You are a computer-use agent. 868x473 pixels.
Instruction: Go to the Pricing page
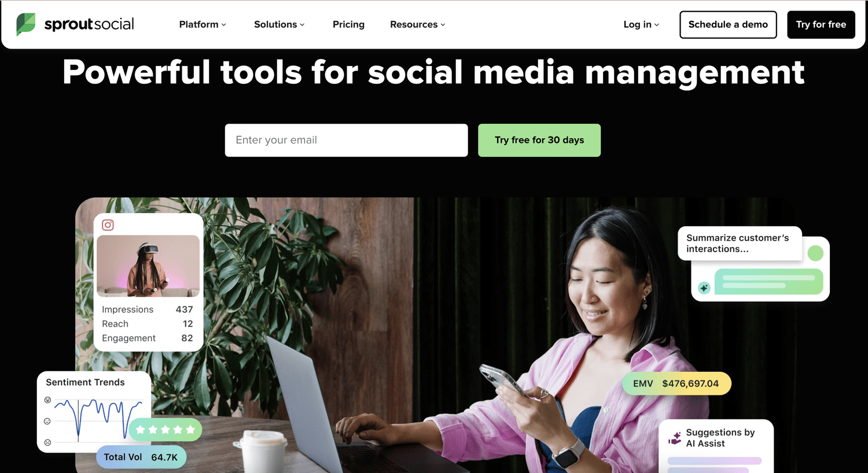click(348, 24)
